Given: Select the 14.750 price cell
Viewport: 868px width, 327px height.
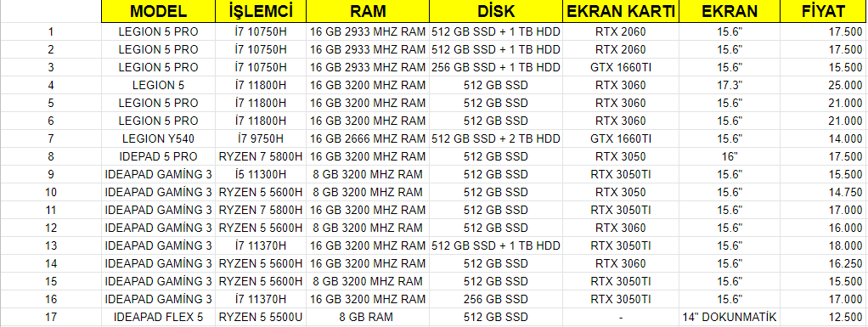Looking at the screenshot, I should pos(823,192).
